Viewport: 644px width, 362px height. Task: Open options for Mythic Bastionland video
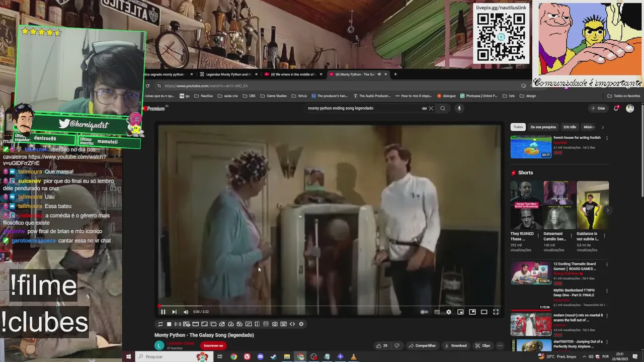[607, 291]
